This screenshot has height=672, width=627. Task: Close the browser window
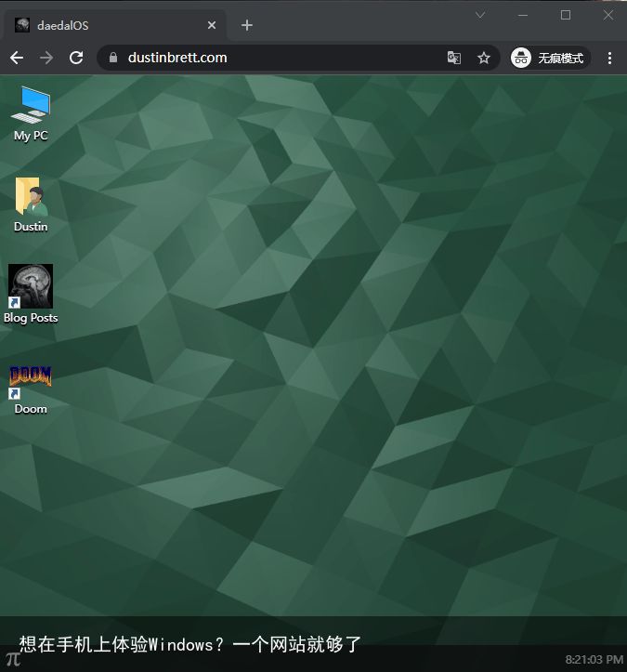click(x=608, y=16)
